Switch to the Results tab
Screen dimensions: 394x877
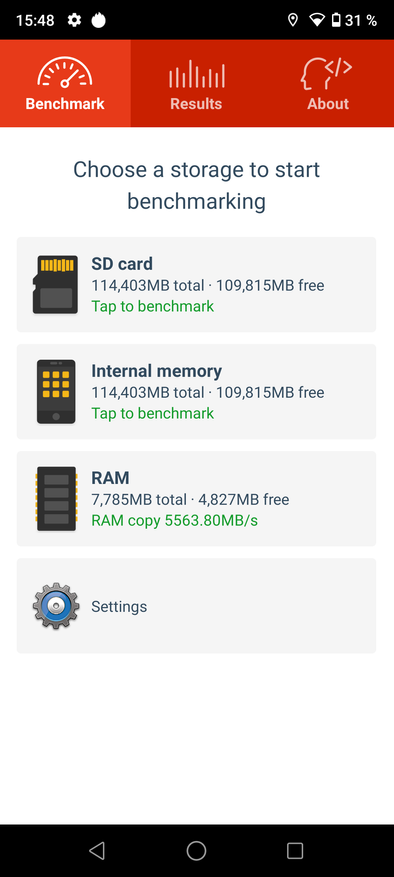196,83
